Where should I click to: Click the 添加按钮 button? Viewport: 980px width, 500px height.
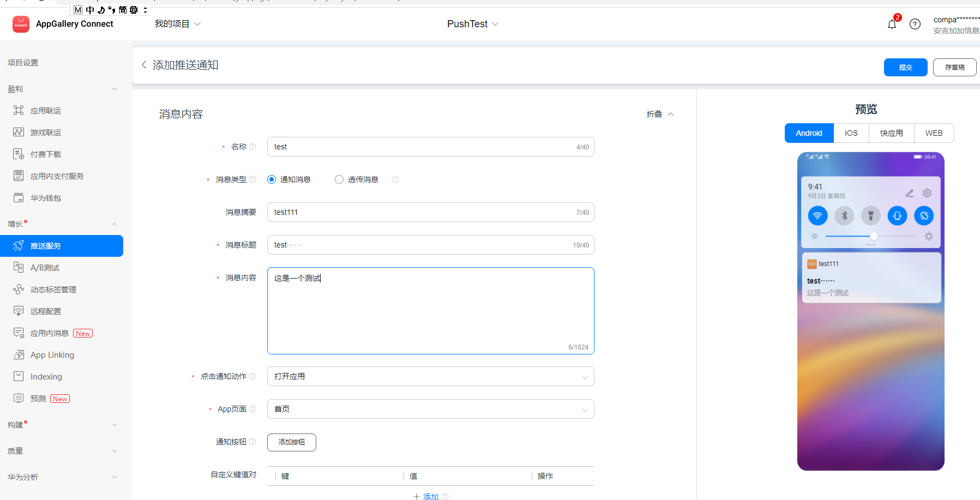pyautogui.click(x=291, y=442)
